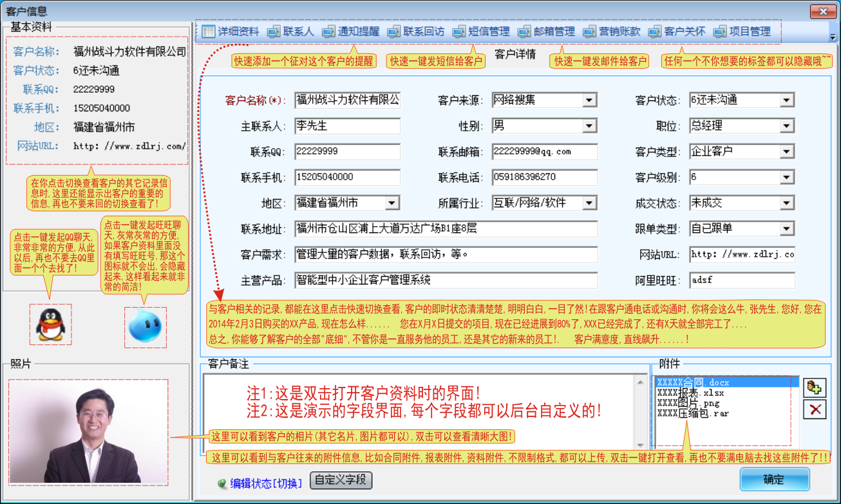Click the website URL in 基本资料 panel
841x504 pixels.
[129, 146]
